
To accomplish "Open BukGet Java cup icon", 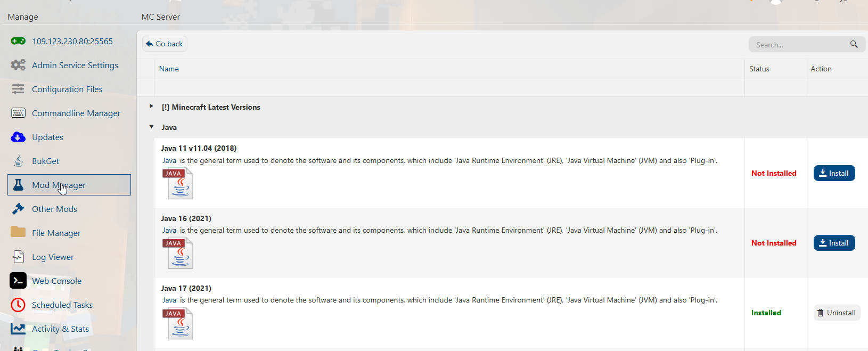I will (18, 161).
